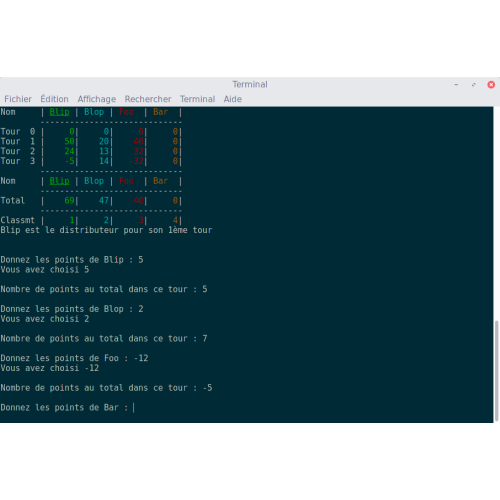Maximize the Terminal window
The height and width of the screenshot is (500, 500).
click(x=474, y=85)
